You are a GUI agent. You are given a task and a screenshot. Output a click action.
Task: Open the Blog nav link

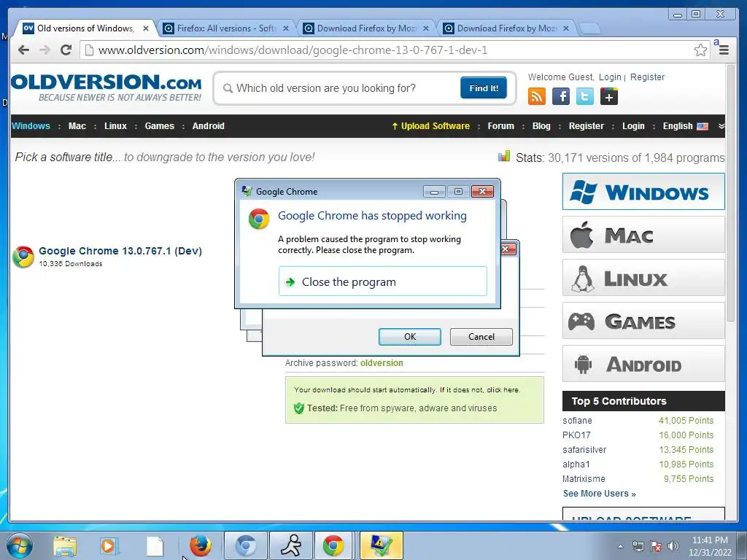click(x=541, y=126)
